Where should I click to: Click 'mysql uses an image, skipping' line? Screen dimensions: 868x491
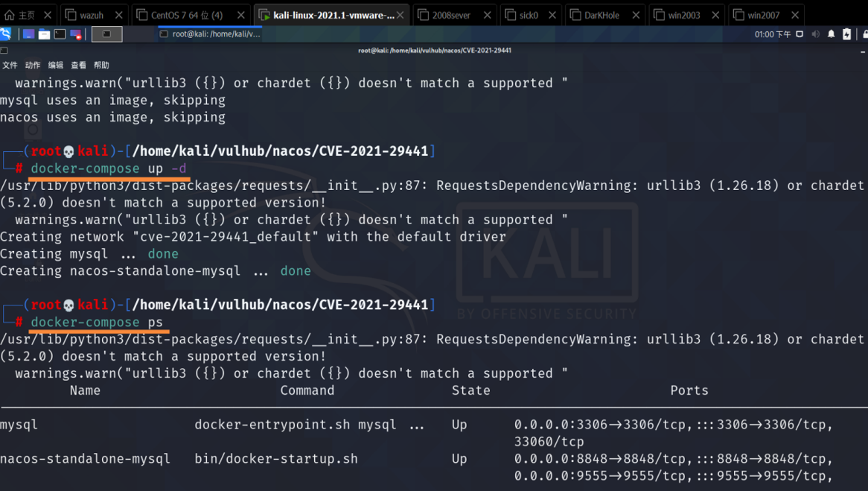[x=113, y=101]
